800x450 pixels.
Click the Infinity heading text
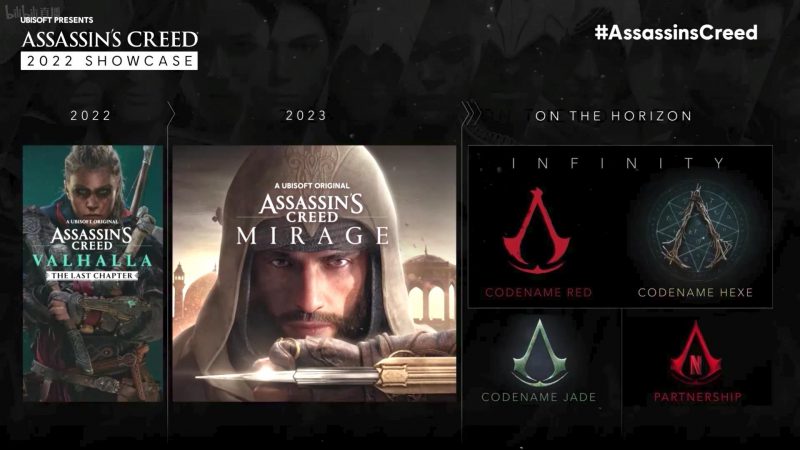coord(618,163)
